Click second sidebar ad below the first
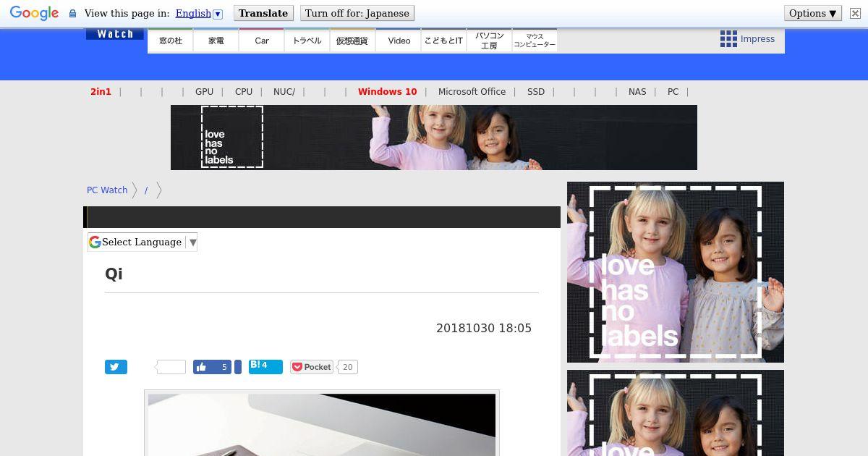Viewport: 868px width, 456px height. (676, 413)
